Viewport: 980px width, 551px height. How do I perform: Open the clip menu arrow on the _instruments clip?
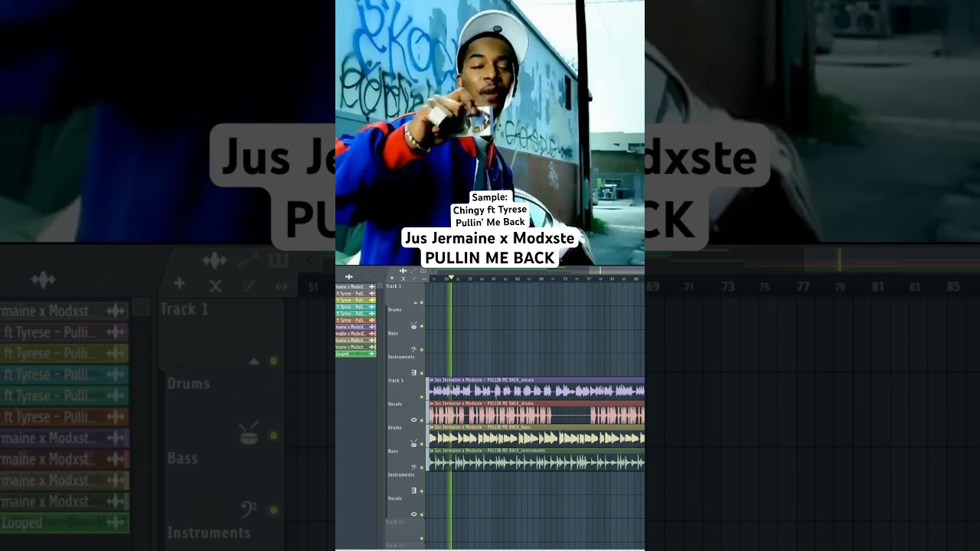(x=432, y=451)
